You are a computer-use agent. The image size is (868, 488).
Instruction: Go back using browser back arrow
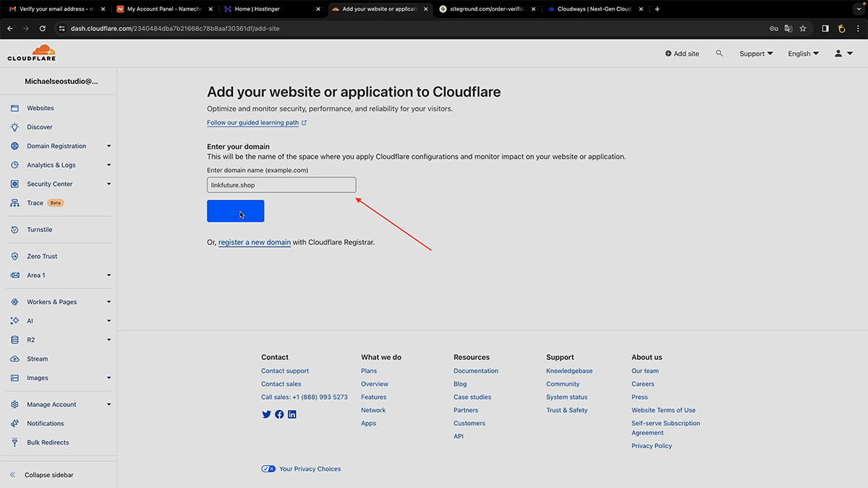pos(10,28)
